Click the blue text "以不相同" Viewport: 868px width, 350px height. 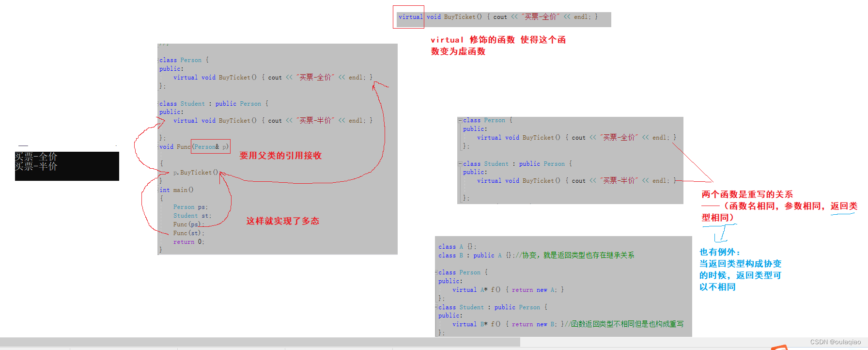point(717,287)
